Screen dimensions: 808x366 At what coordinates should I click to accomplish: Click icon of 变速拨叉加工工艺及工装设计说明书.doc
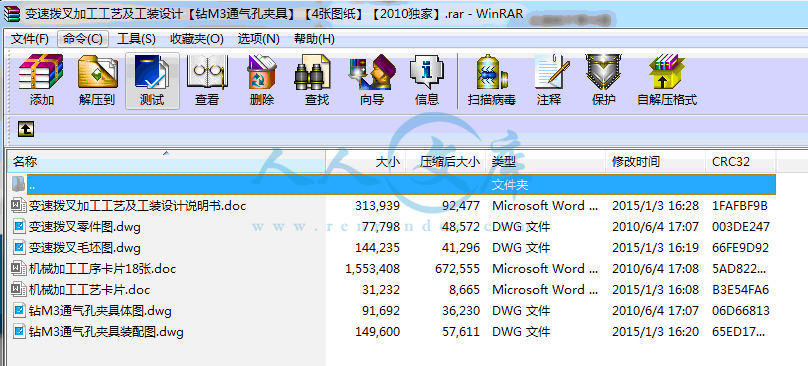(x=19, y=205)
